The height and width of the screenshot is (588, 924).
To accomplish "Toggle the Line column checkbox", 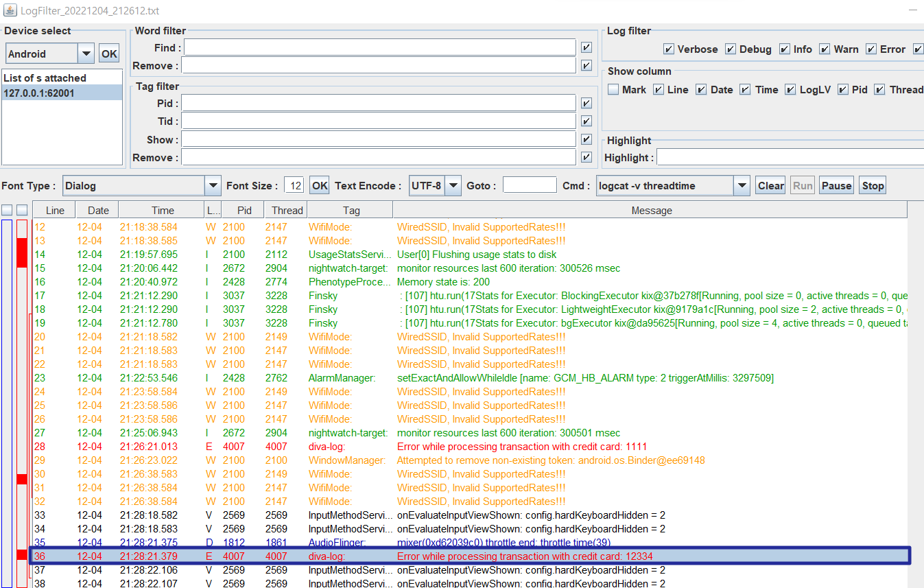I will click(659, 90).
